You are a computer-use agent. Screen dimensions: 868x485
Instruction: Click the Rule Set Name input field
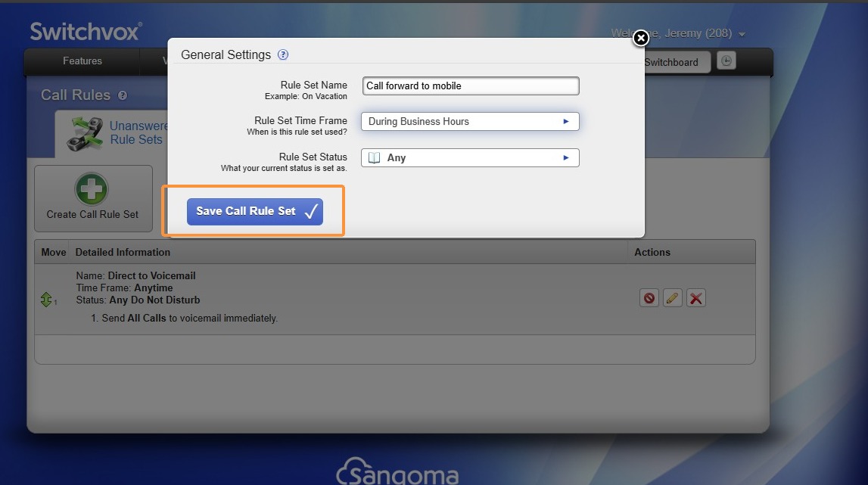click(x=471, y=85)
